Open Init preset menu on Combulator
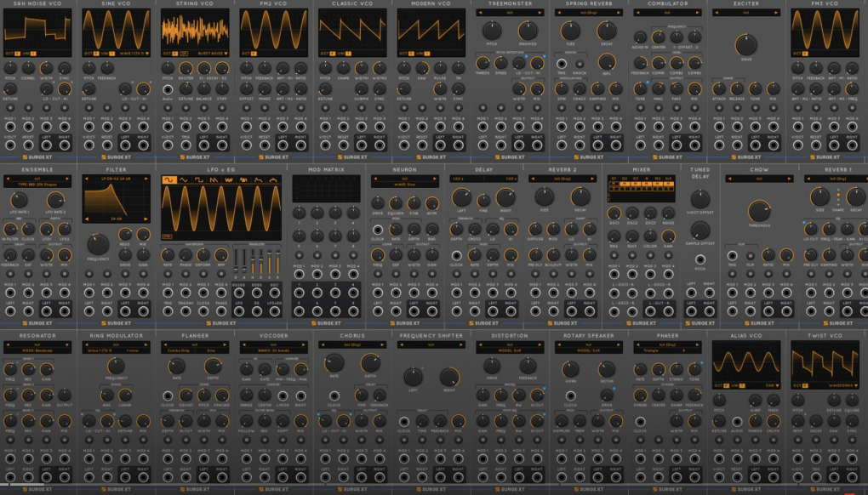 [x=668, y=12]
